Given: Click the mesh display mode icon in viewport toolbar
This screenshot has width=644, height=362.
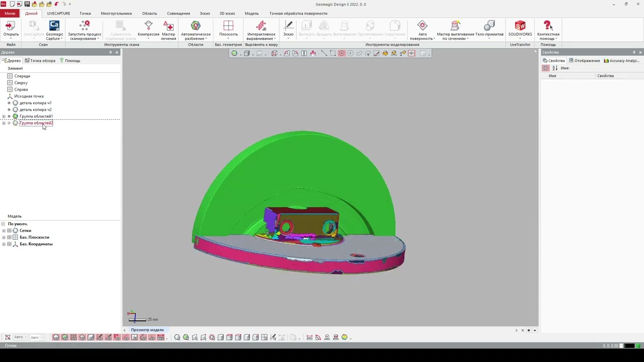Looking at the screenshot, I should coord(234,53).
